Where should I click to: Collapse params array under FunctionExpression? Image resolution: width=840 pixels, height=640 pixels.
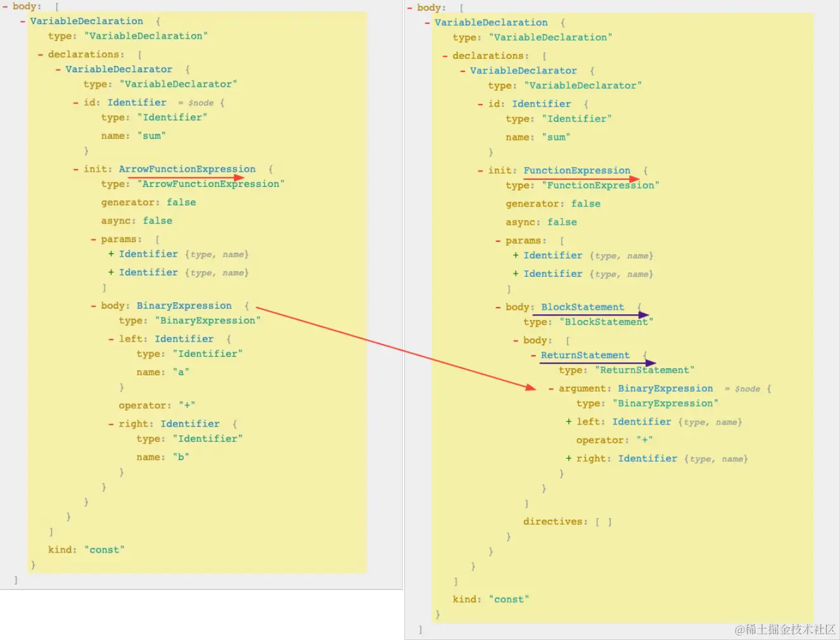pyautogui.click(x=499, y=241)
